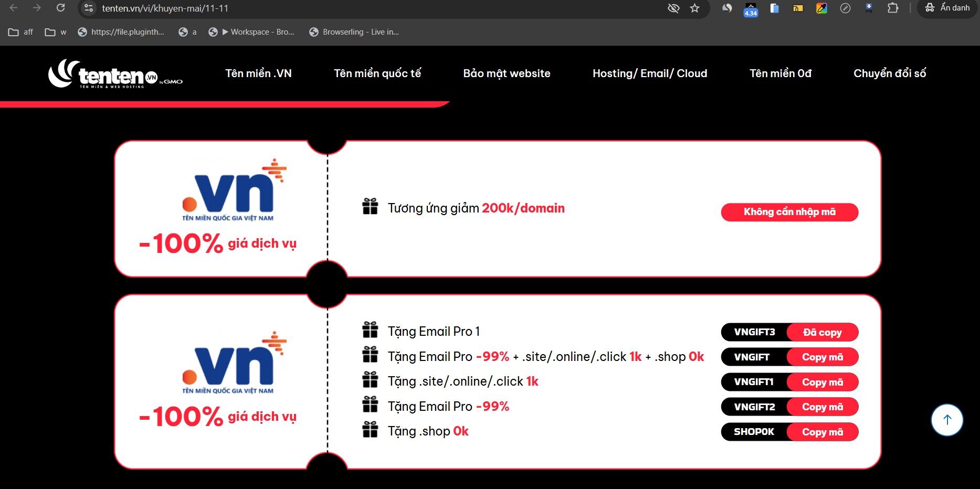Click the yellow folder extension icon
980x489 pixels.
pyautogui.click(x=798, y=8)
